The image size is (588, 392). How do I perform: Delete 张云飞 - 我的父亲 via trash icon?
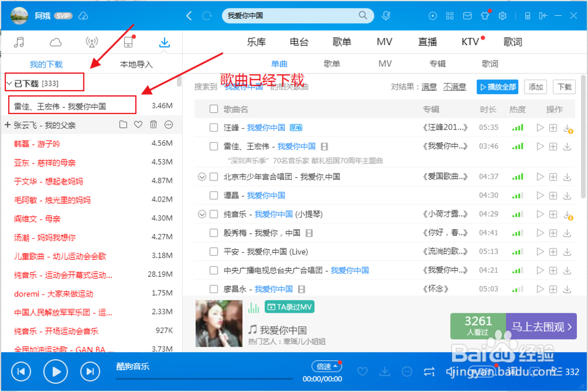tap(153, 125)
